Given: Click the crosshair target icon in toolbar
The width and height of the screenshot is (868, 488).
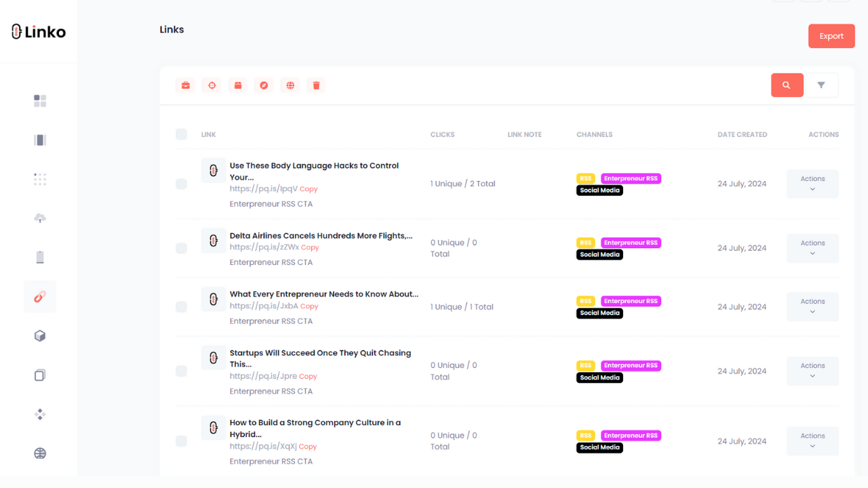Looking at the screenshot, I should 212,85.
